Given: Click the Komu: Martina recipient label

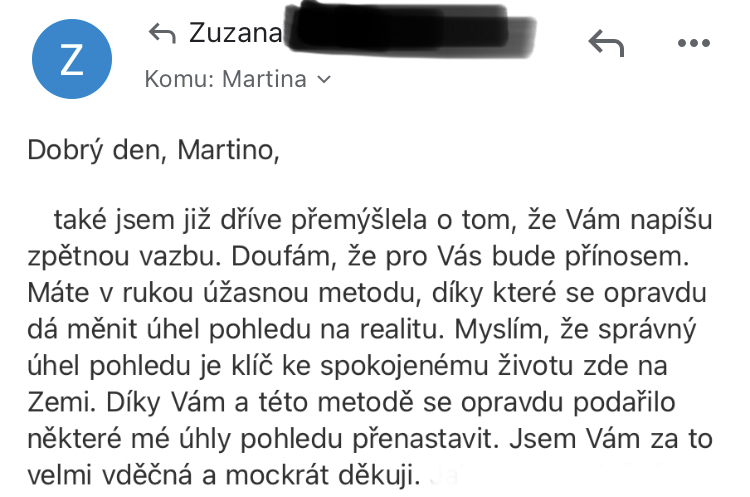Looking at the screenshot, I should click(x=225, y=79).
